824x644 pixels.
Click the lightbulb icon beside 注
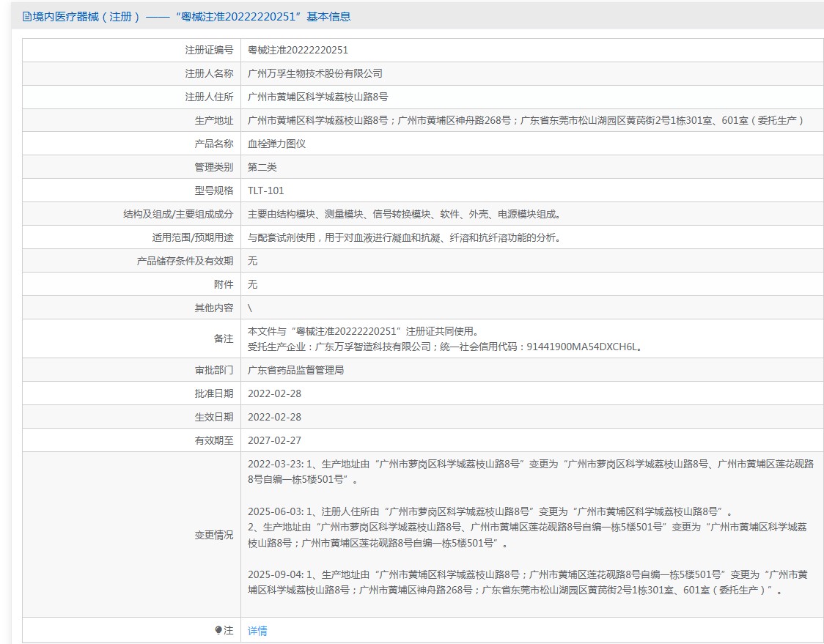[218, 630]
